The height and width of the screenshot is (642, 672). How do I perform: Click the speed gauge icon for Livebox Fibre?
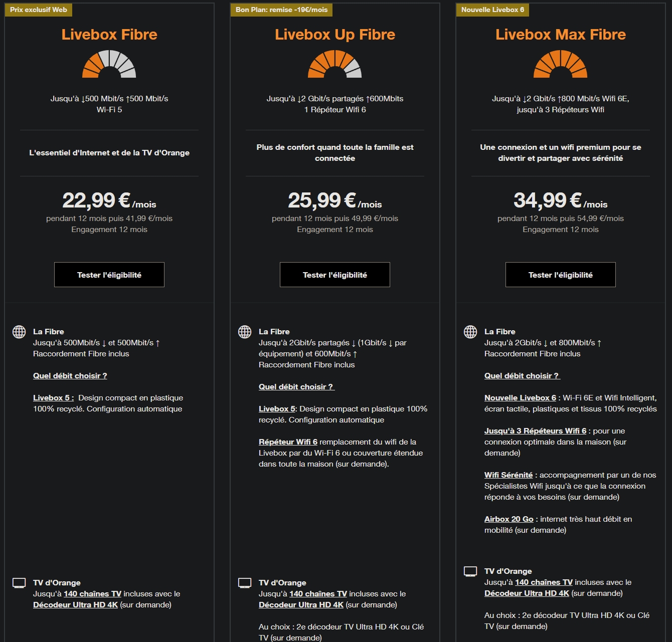pos(109,64)
